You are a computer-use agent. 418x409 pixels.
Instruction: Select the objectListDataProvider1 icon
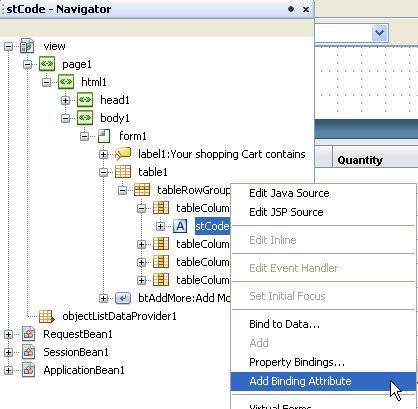tap(46, 316)
